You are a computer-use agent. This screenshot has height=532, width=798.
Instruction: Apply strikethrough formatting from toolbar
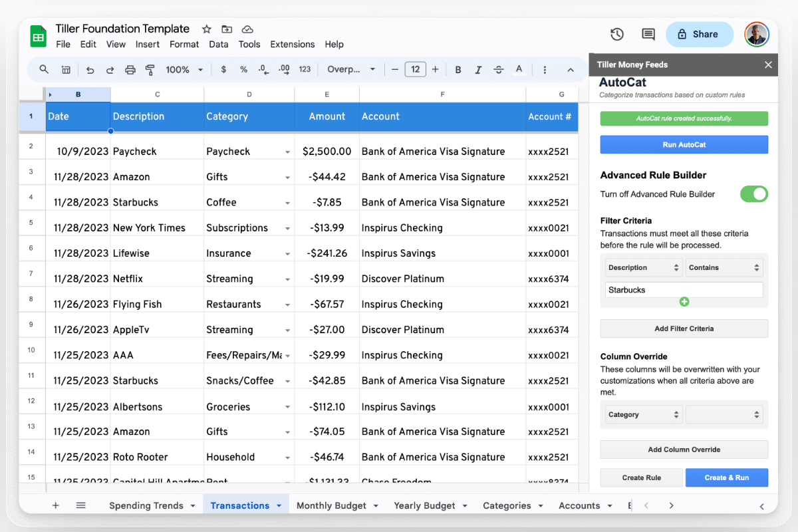[x=499, y=70]
